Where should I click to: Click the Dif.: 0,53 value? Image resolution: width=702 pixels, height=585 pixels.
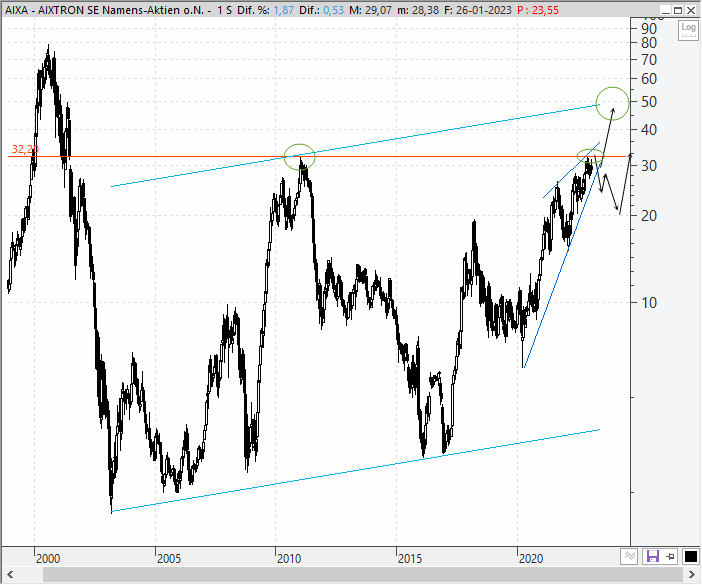pyautogui.click(x=321, y=10)
